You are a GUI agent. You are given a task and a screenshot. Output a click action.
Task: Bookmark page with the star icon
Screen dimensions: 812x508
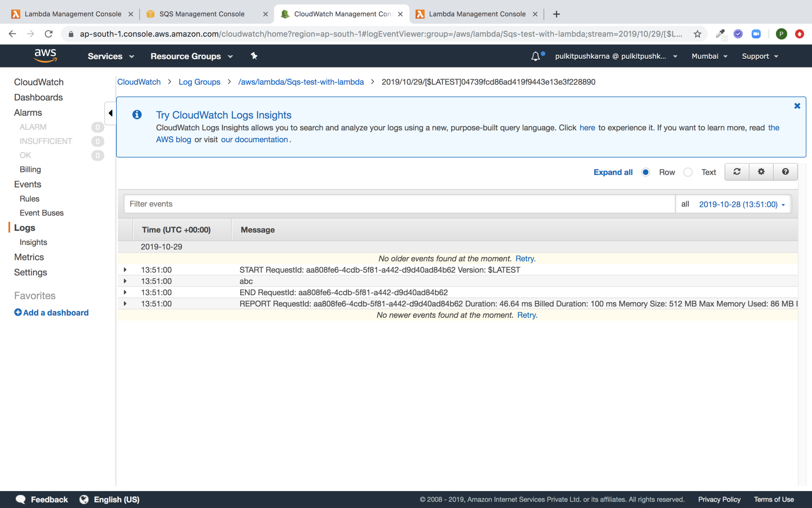click(x=697, y=34)
